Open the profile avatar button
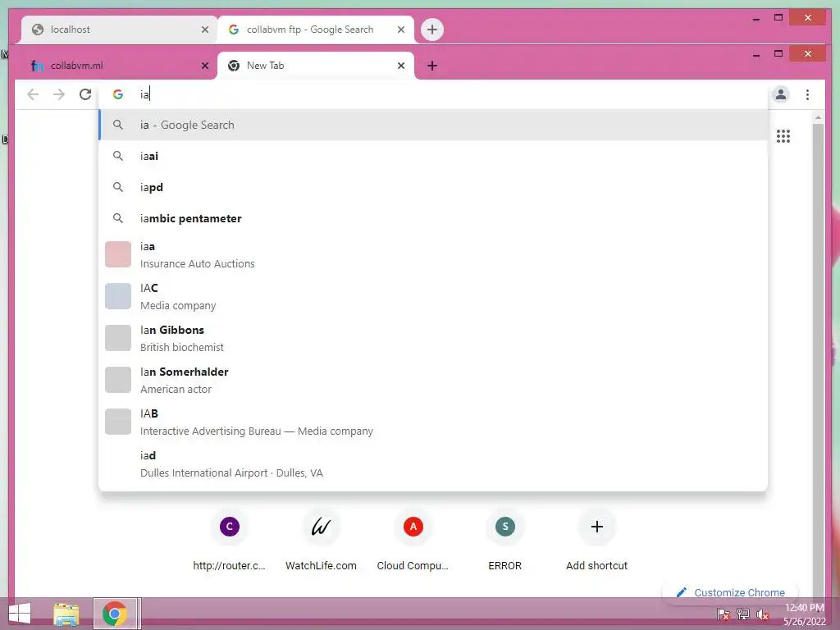This screenshot has height=630, width=840. tap(781, 95)
